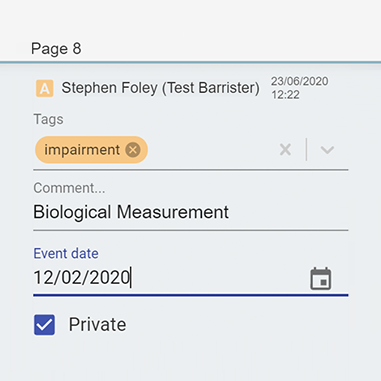Image resolution: width=381 pixels, height=381 pixels.
Task: Click the Tags field label
Action: [x=48, y=119]
